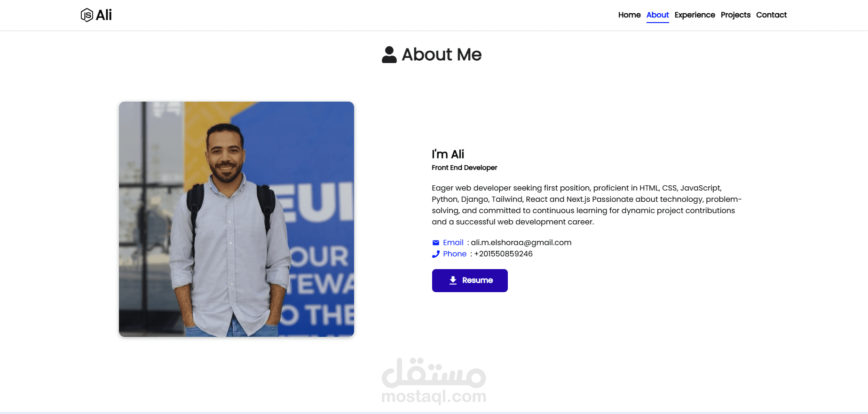Click the phone number +201550859246

pos(503,254)
